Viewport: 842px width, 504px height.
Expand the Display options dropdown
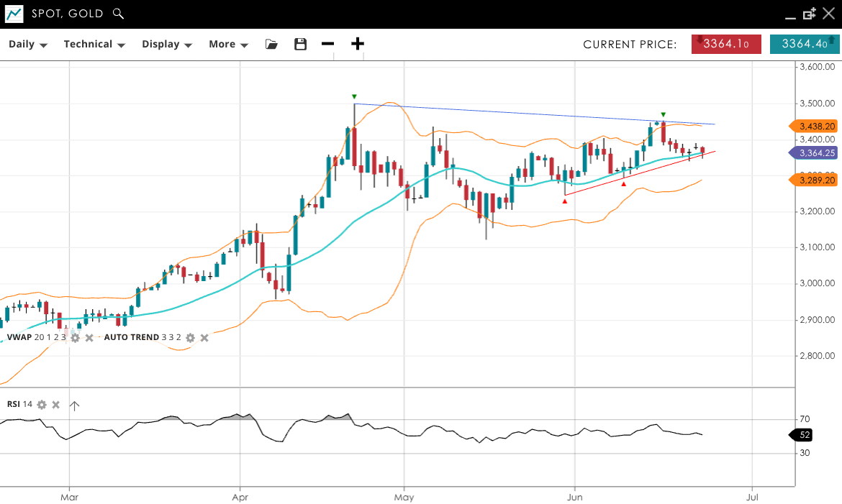(167, 45)
